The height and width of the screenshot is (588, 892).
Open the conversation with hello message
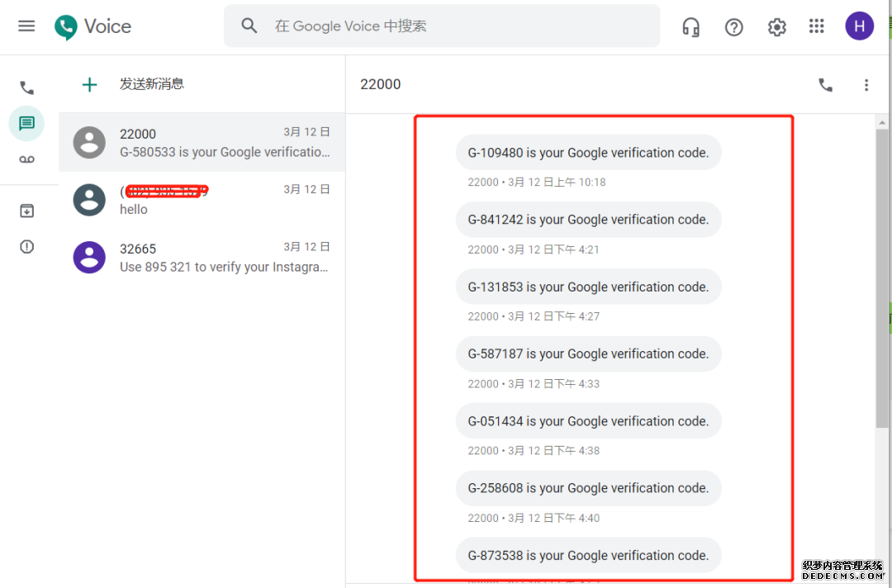(202, 200)
